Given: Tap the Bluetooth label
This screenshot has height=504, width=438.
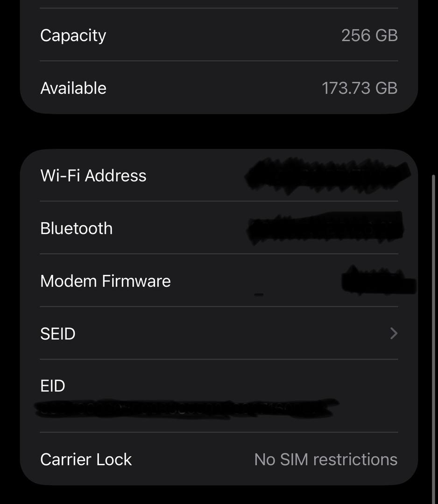Looking at the screenshot, I should click(77, 228).
